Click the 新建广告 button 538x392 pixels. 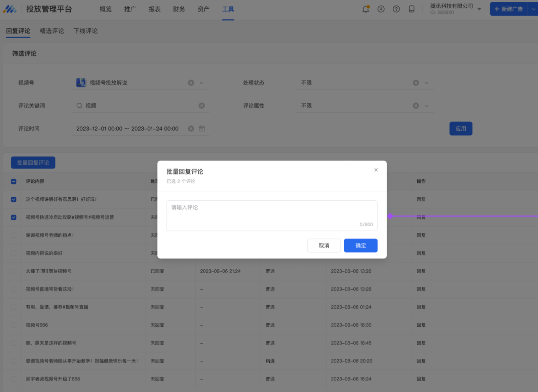click(508, 9)
